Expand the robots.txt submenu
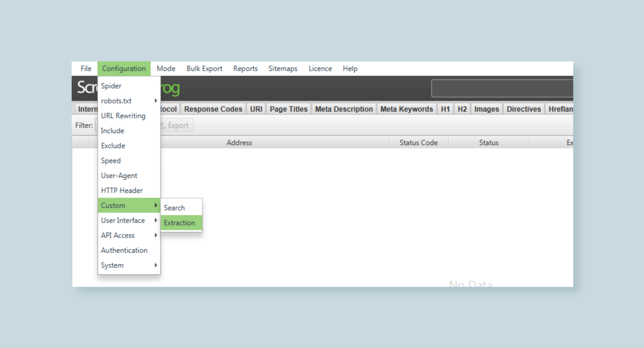 [x=129, y=101]
